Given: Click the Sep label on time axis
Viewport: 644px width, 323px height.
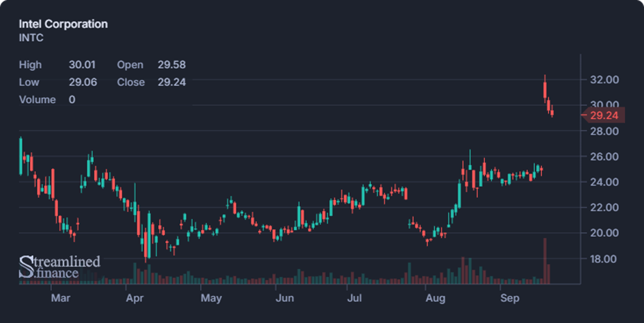Looking at the screenshot, I should tap(509, 298).
